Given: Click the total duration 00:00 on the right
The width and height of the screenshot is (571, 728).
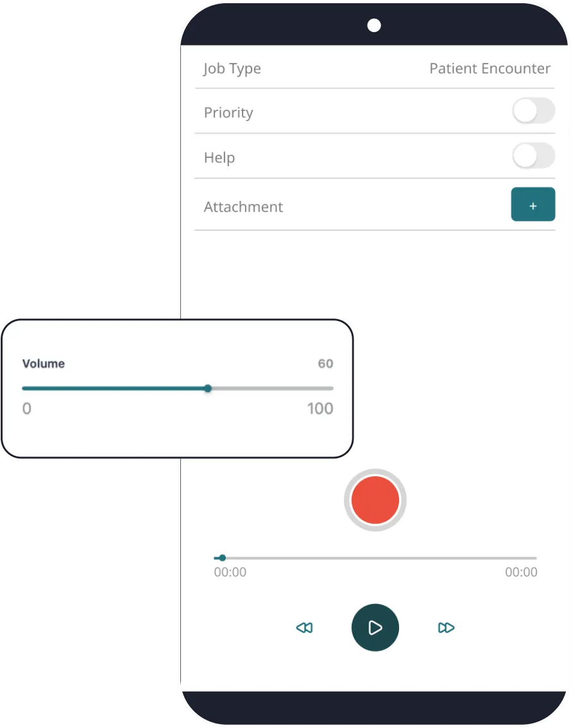Looking at the screenshot, I should [x=521, y=572].
